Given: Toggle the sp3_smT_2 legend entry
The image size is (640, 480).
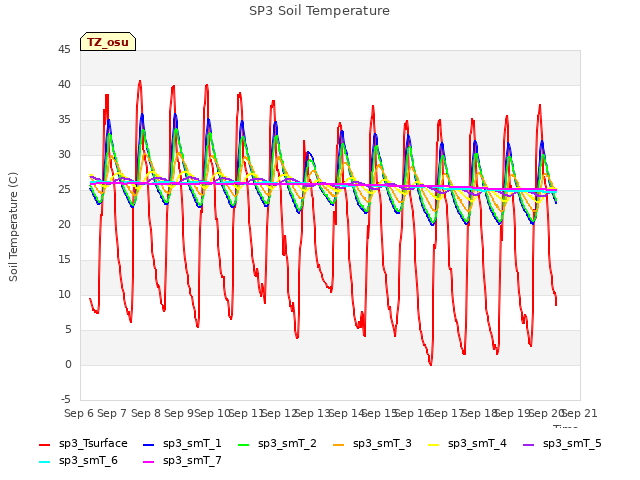Looking at the screenshot, I should 278,444.
